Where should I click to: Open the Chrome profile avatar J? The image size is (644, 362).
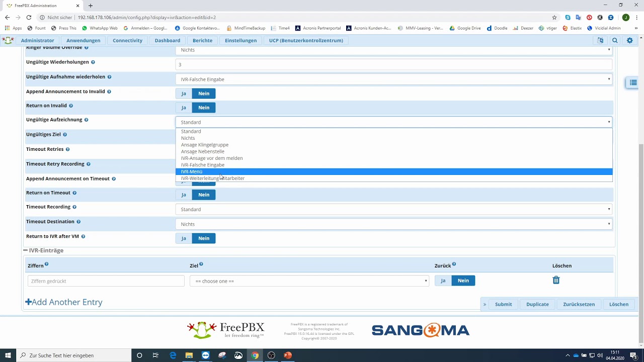(626, 17)
